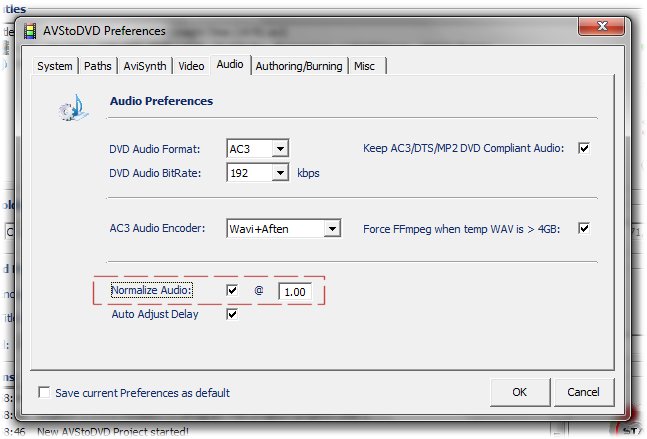
Task: Click the Audio Preferences heading text
Action: tap(161, 101)
